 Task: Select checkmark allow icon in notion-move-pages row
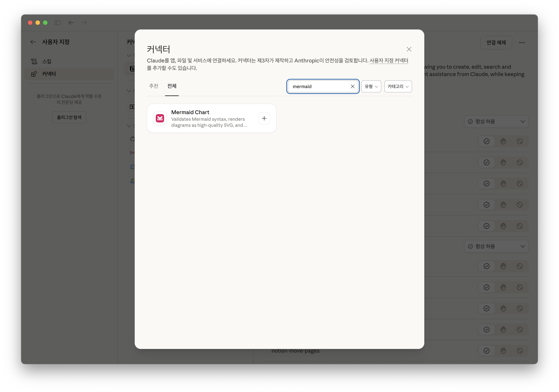point(486,351)
